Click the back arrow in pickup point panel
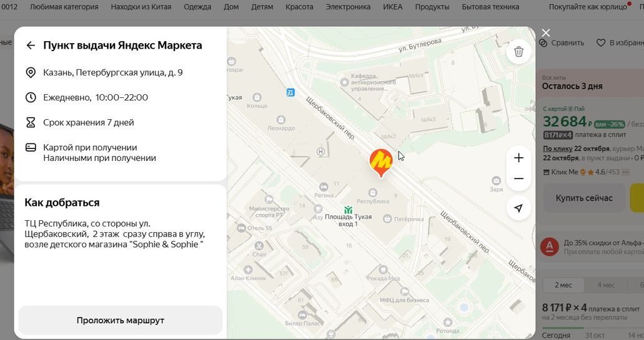 pos(31,45)
